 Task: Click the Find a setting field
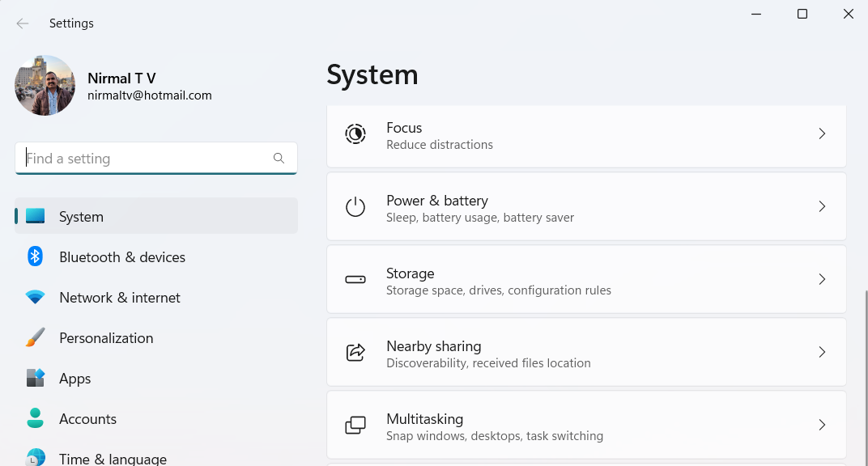[156, 159]
